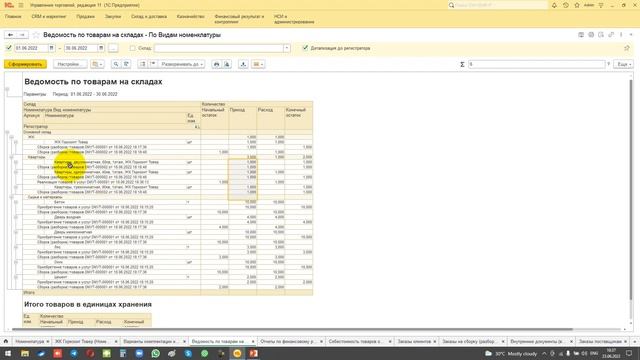Open calendar for end date
Screen dimensions: 640x360
coord(101,48)
